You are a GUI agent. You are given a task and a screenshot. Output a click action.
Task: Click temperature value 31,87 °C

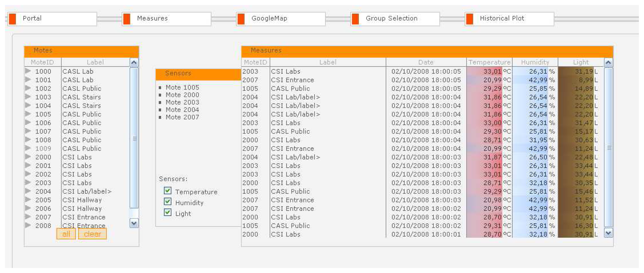(x=497, y=157)
